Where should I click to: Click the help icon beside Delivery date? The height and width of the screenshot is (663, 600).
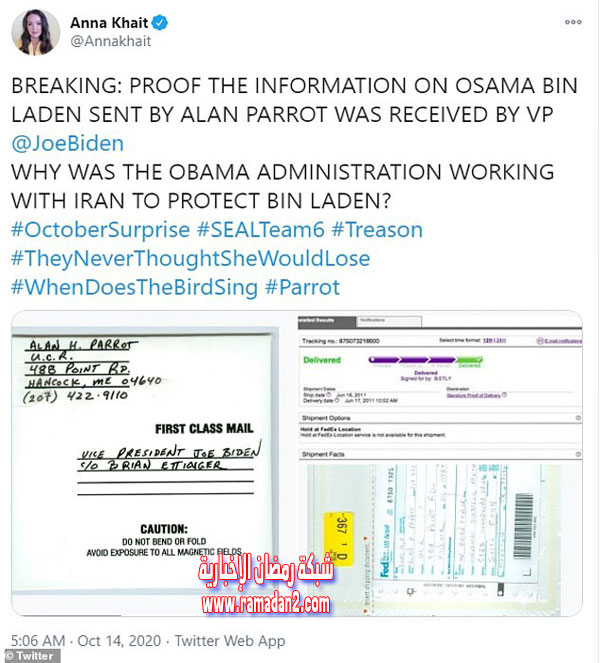(337, 400)
